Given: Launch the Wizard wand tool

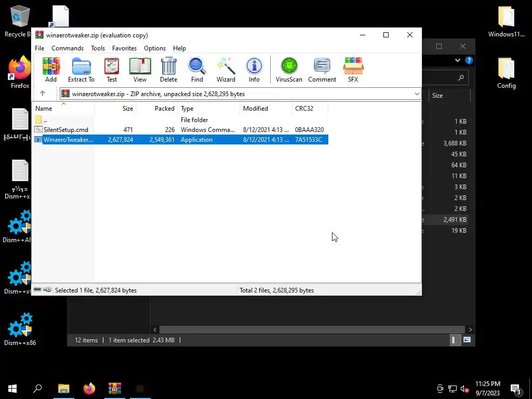Looking at the screenshot, I should tap(226, 70).
